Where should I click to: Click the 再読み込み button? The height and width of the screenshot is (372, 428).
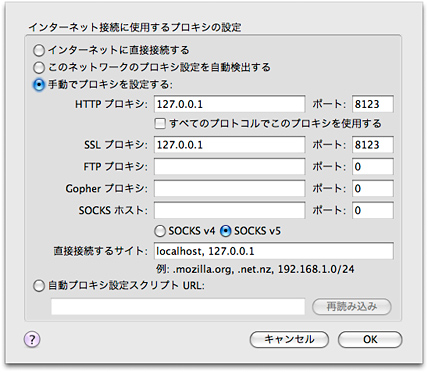[352, 307]
